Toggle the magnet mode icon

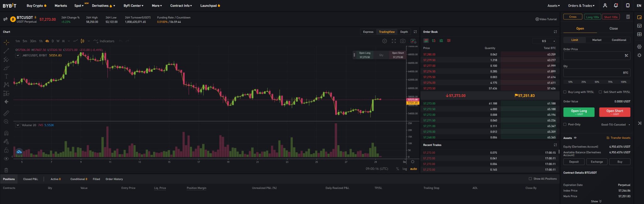[x=6, y=133]
